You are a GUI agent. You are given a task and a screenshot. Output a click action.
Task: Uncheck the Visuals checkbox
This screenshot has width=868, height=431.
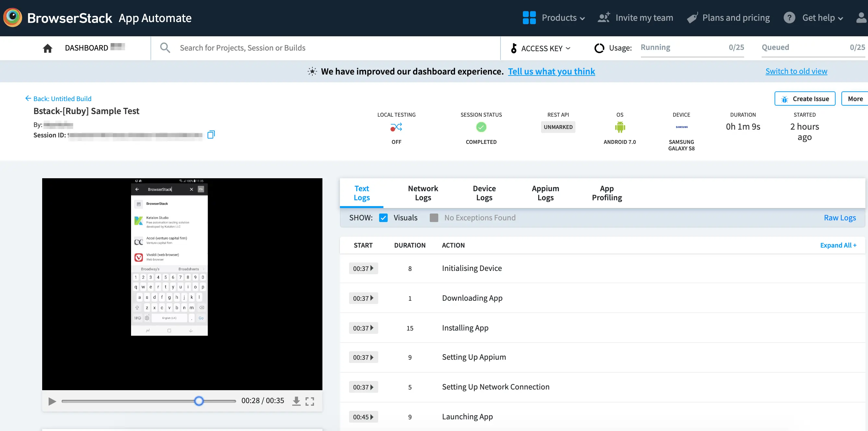tap(383, 218)
